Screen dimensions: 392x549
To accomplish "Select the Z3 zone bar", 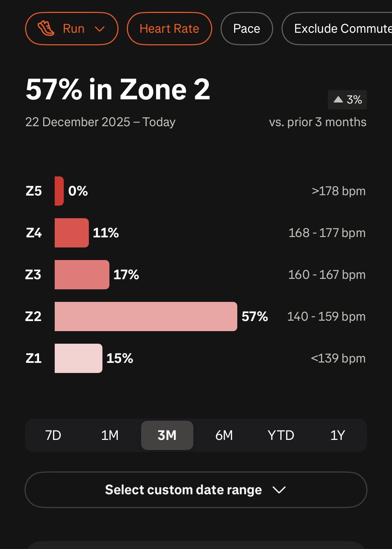I will (x=82, y=275).
